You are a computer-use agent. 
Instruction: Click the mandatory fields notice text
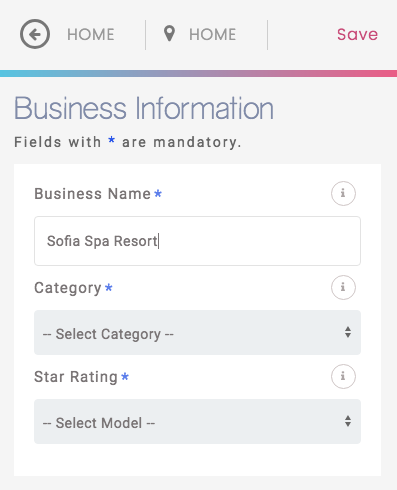point(128,142)
